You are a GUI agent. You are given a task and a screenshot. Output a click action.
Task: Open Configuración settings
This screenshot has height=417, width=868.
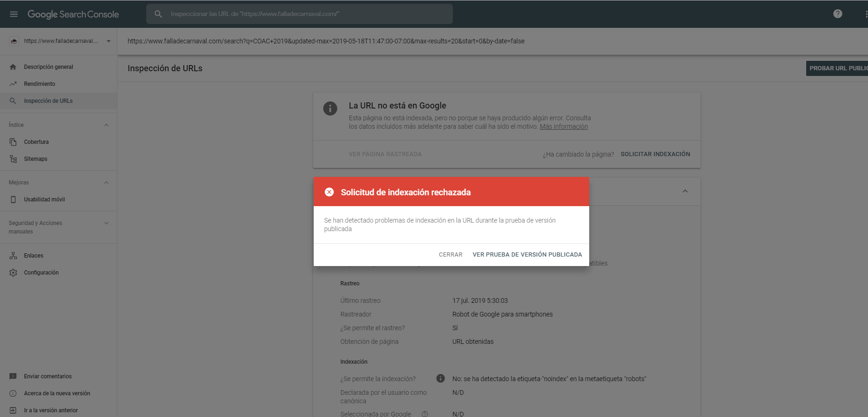point(58,273)
